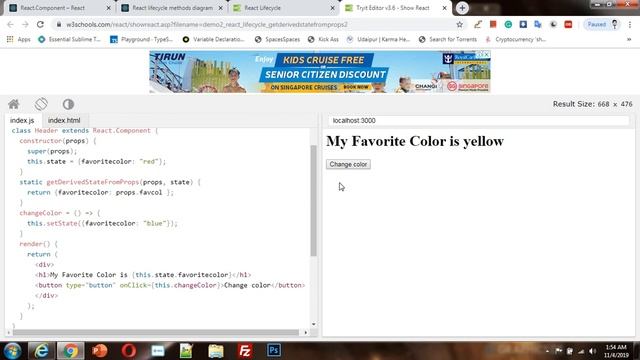Open Search for Torrents bookmark
Viewport: 640px width, 360px height.
(x=448, y=39)
